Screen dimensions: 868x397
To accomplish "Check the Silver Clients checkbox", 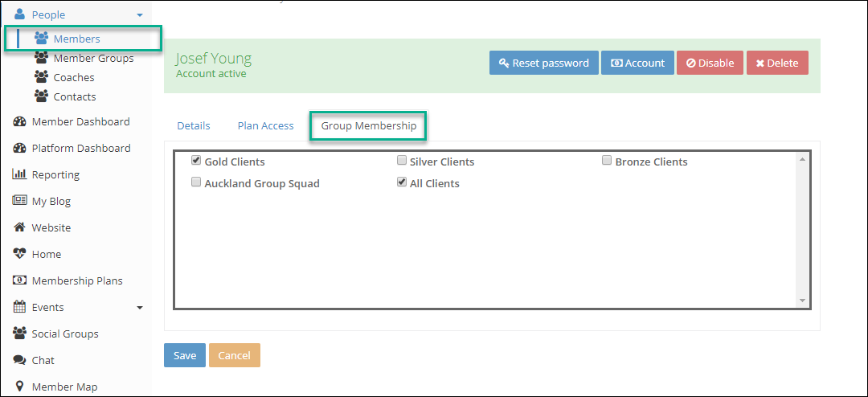I will [402, 161].
